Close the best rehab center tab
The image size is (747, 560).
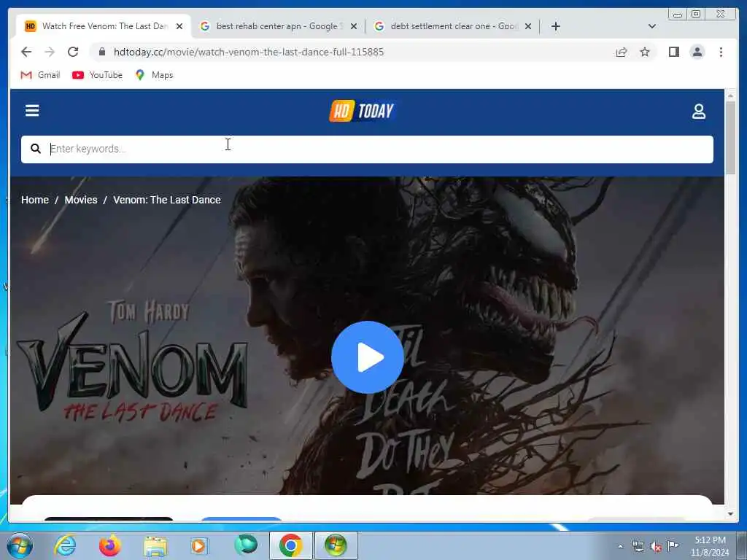354,26
